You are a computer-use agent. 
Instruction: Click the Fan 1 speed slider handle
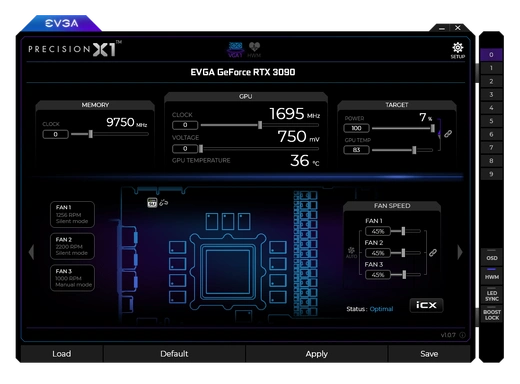tap(403, 231)
